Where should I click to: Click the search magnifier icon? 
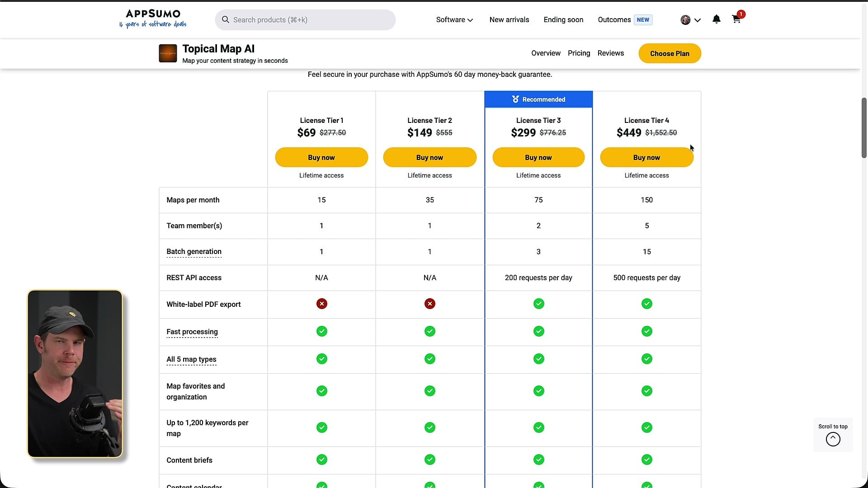coord(225,19)
